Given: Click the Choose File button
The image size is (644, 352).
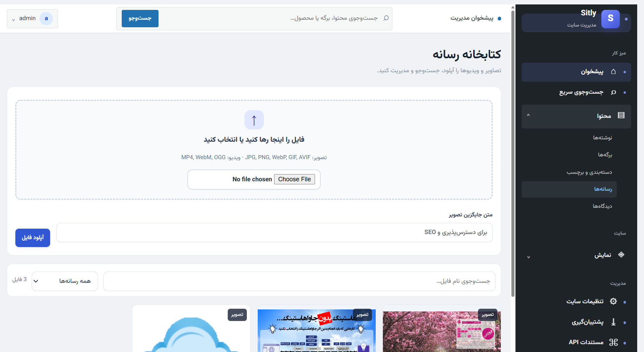Looking at the screenshot, I should point(295,179).
